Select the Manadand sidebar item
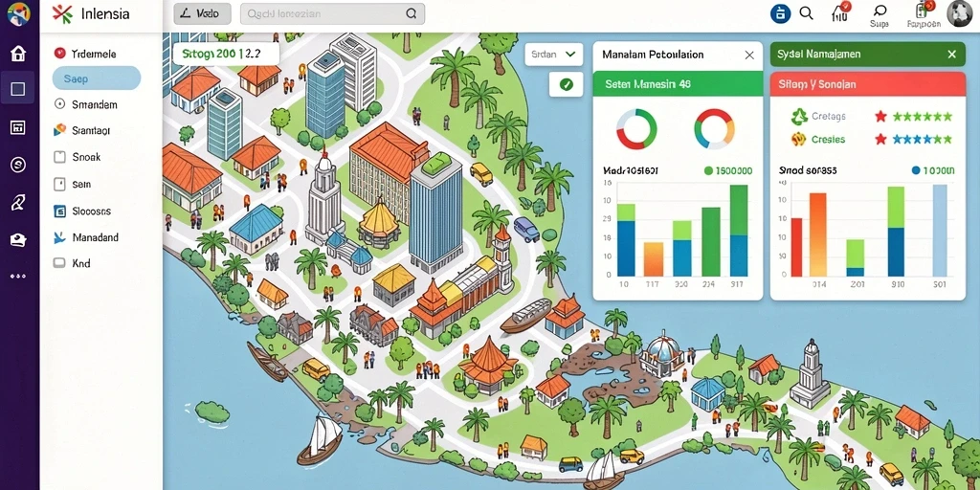Image resolution: width=980 pixels, height=490 pixels. tap(95, 237)
